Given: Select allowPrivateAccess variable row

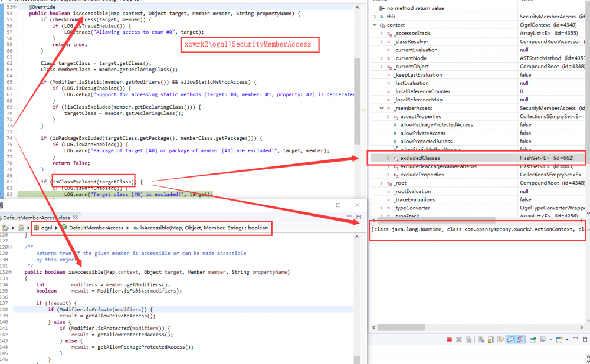Looking at the screenshot, I should tap(477, 133).
